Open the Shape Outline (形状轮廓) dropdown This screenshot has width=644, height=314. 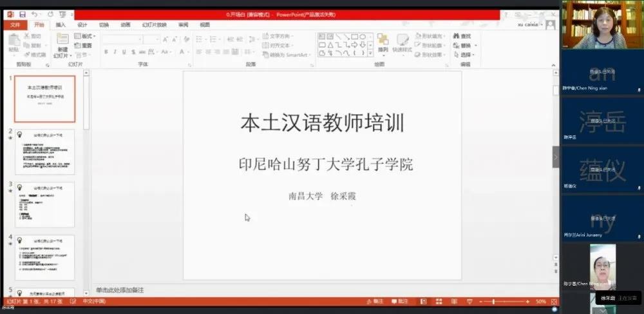click(x=430, y=45)
